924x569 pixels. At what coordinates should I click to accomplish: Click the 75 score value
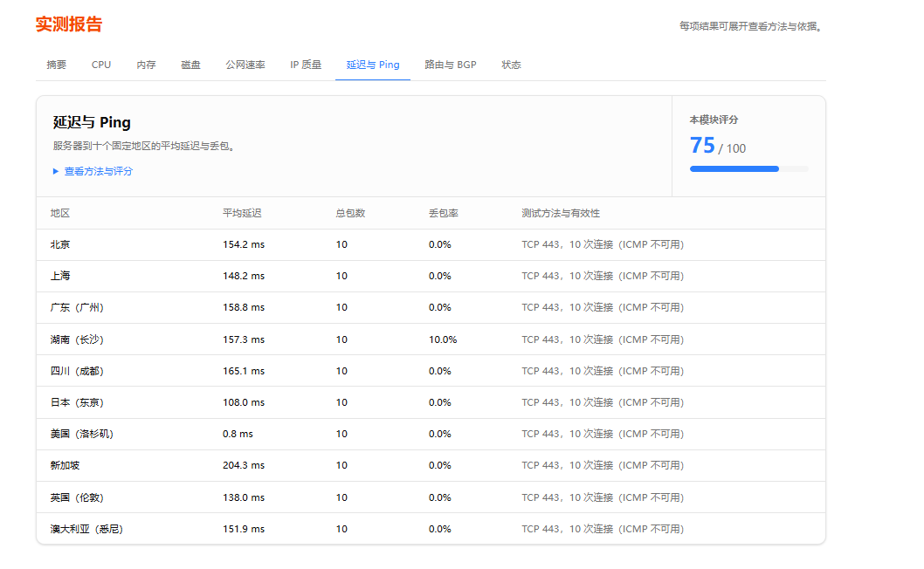coord(702,146)
